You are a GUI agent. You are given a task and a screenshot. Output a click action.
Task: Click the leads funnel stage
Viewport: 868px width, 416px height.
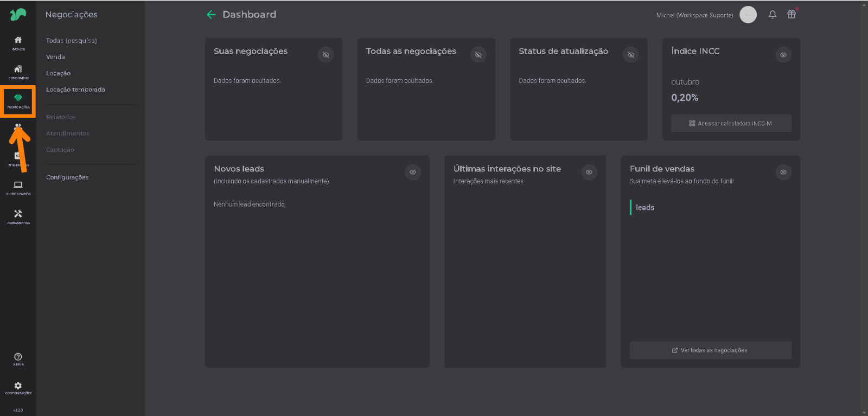click(x=645, y=207)
